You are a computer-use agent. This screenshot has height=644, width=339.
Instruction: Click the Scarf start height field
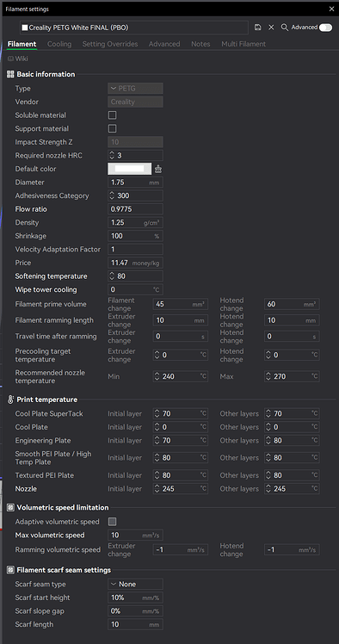(x=135, y=598)
